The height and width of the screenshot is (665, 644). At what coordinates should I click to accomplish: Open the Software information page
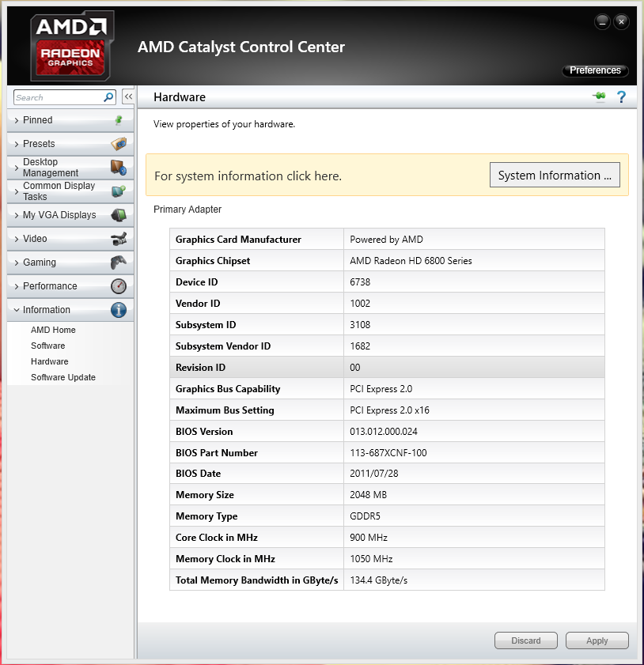[48, 346]
